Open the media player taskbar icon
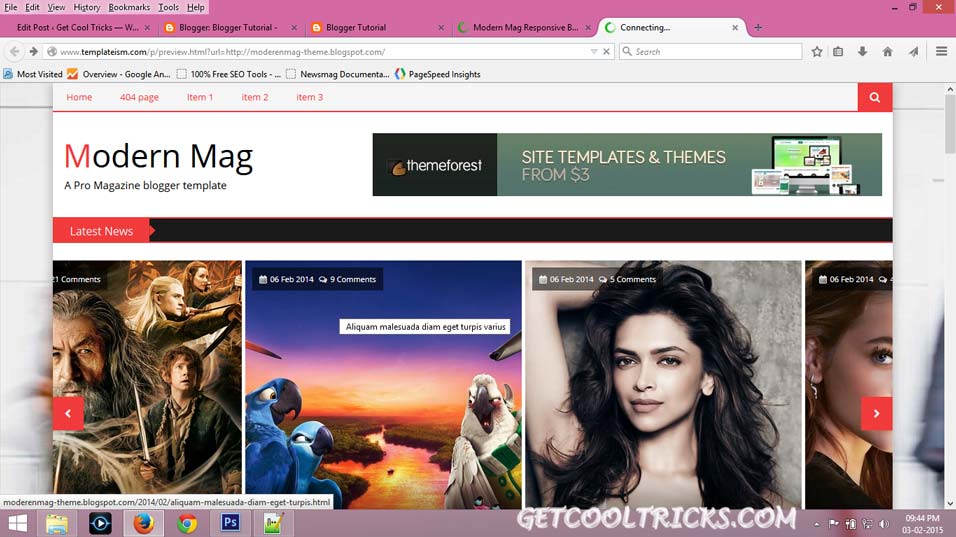The image size is (956, 537). pos(100,524)
